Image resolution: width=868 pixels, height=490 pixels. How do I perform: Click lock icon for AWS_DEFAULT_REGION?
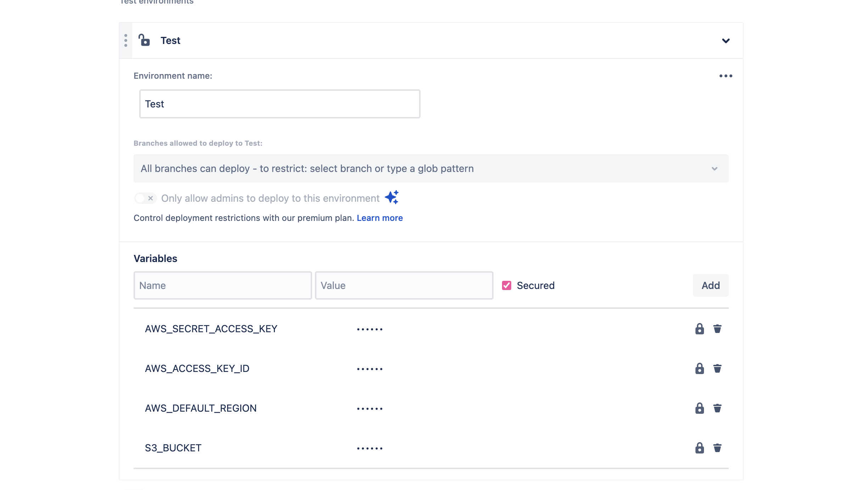(699, 408)
